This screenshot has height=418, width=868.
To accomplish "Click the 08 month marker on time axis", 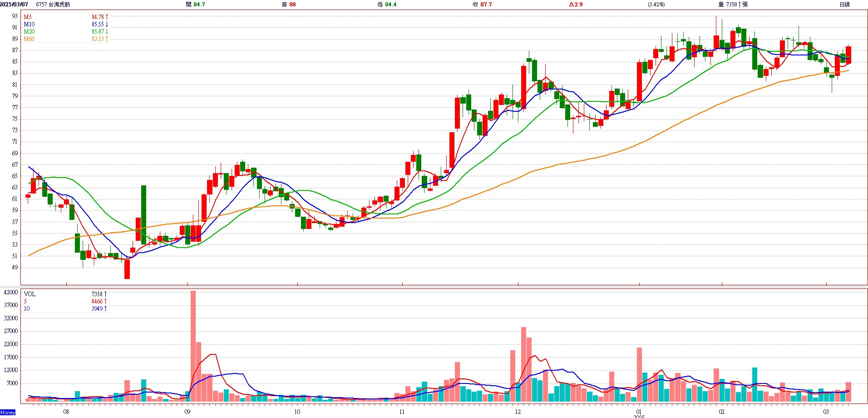I will (66, 412).
